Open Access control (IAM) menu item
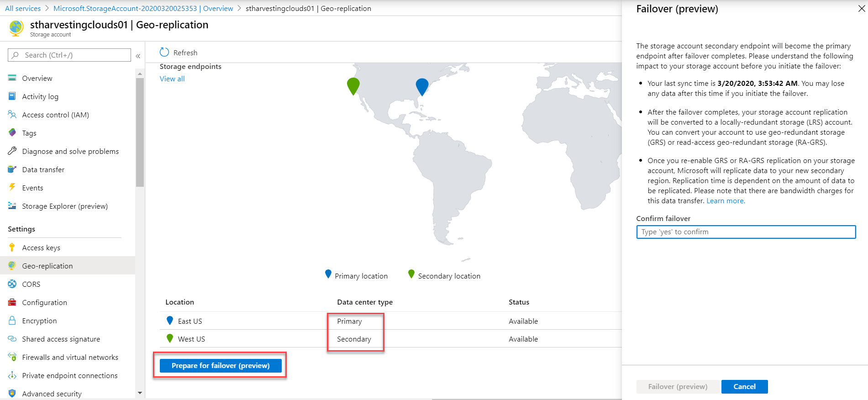The image size is (868, 400). (68, 115)
